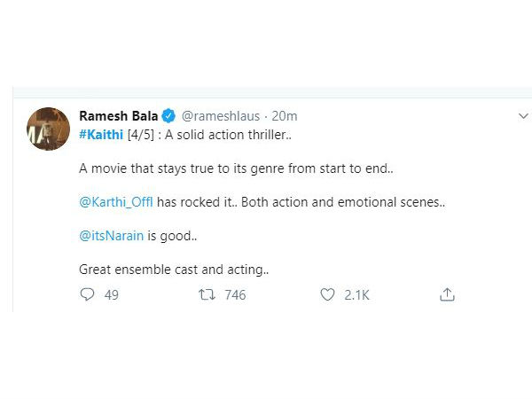Screen dimensions: 532x399
Task: Click the 20m tweet timestamp
Action: (285, 116)
